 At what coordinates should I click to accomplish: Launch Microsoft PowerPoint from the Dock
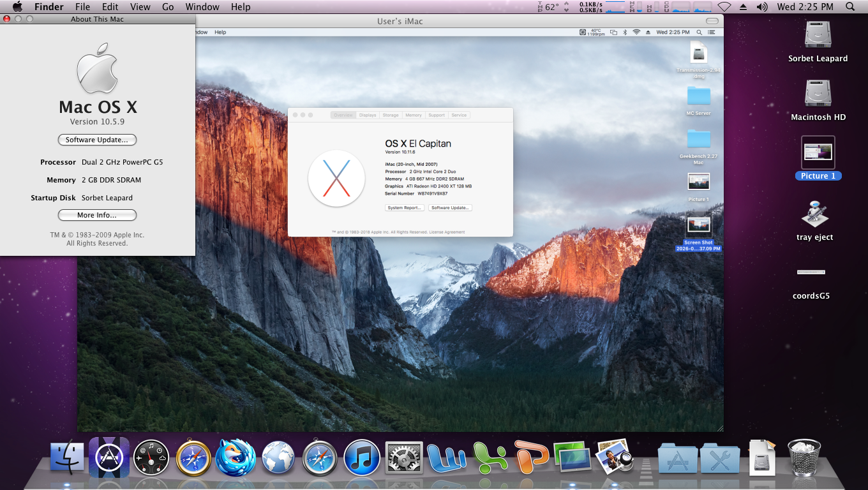tap(531, 457)
